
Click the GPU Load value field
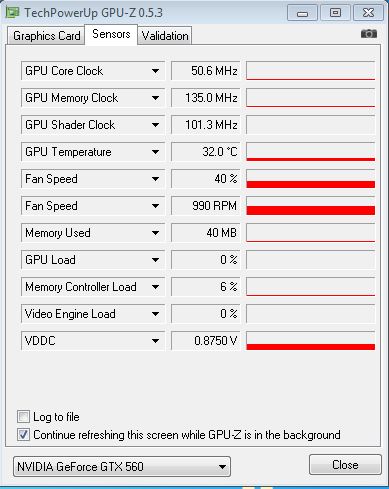[206, 260]
